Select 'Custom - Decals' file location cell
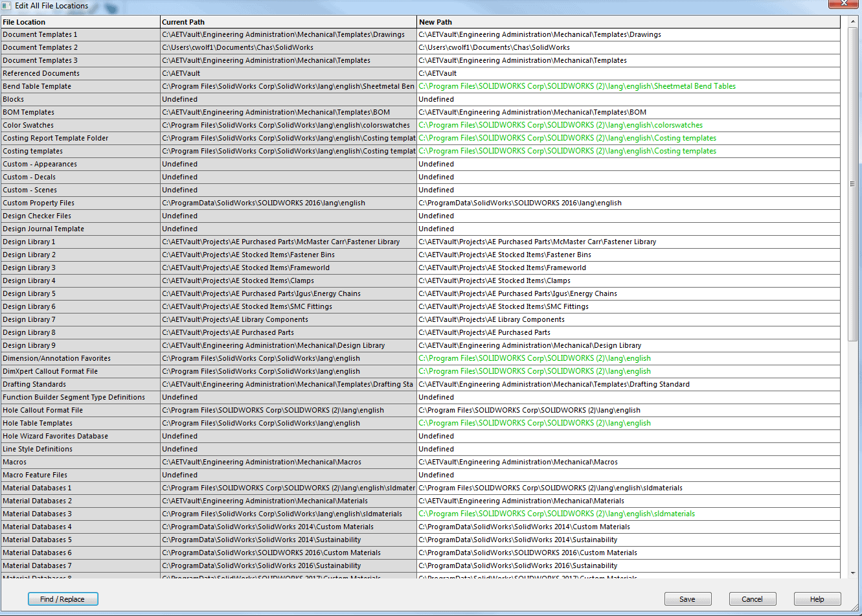Image resolution: width=862 pixels, height=616 pixels. coord(80,177)
